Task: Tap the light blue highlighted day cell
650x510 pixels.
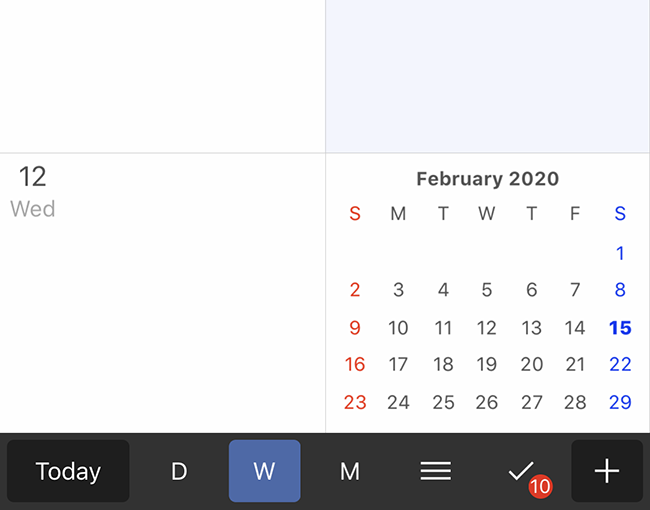Action: pyautogui.click(x=487, y=75)
